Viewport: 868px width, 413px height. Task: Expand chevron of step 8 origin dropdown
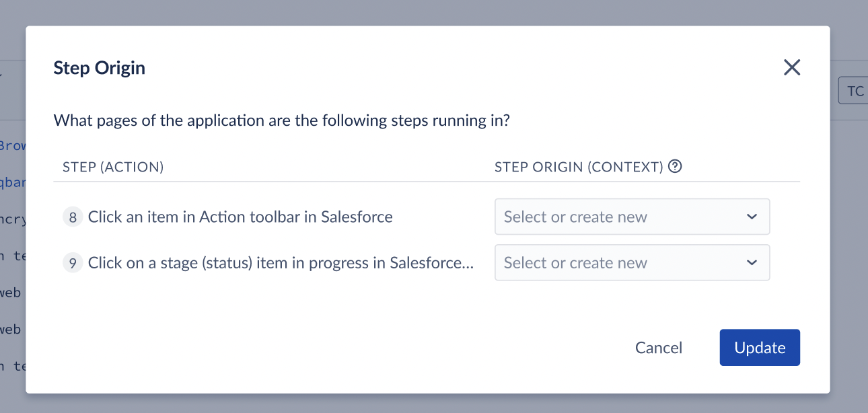click(x=752, y=217)
